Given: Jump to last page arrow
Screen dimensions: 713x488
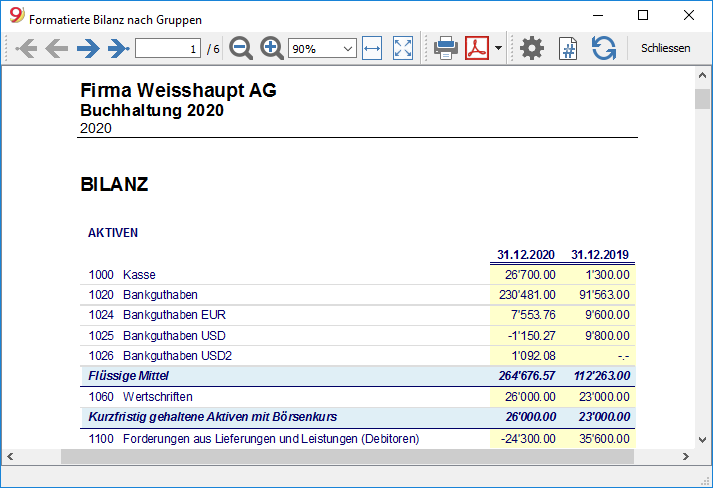Looking at the screenshot, I should point(119,48).
